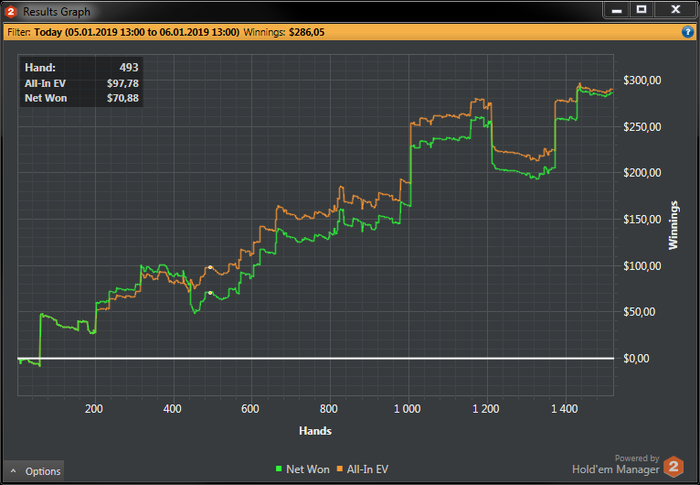Minimize the Results Graph window
This screenshot has height=485, width=700.
tap(617, 10)
